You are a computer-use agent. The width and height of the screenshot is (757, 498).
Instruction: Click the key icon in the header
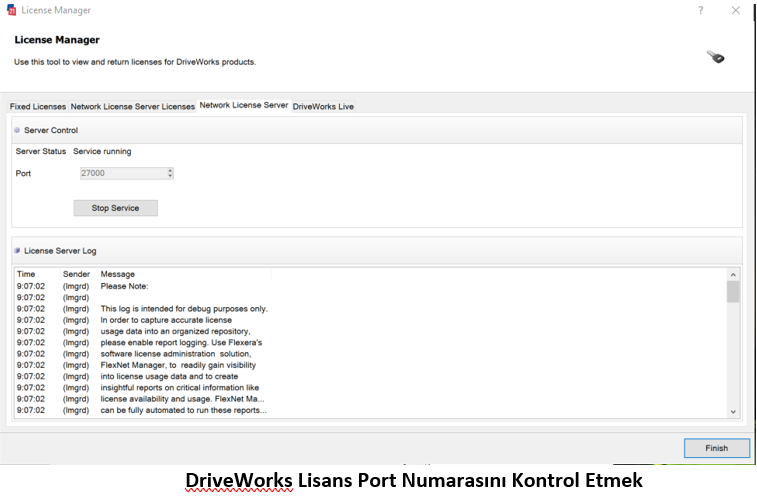[x=715, y=57]
